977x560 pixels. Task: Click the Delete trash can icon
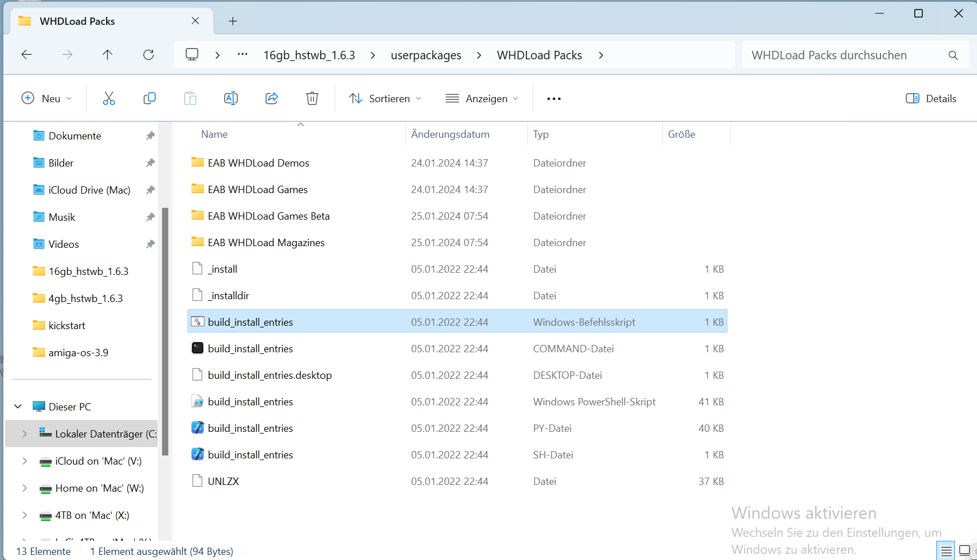tap(312, 99)
